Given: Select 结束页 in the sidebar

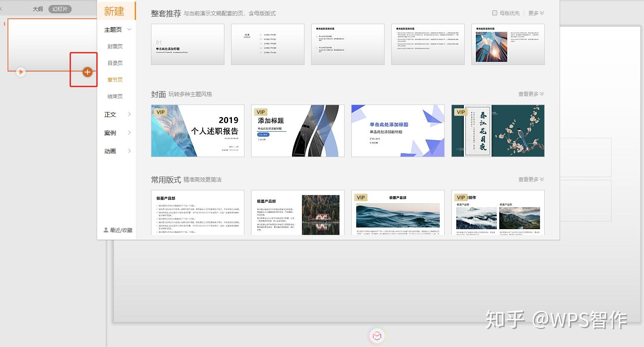Looking at the screenshot, I should pyautogui.click(x=115, y=97).
